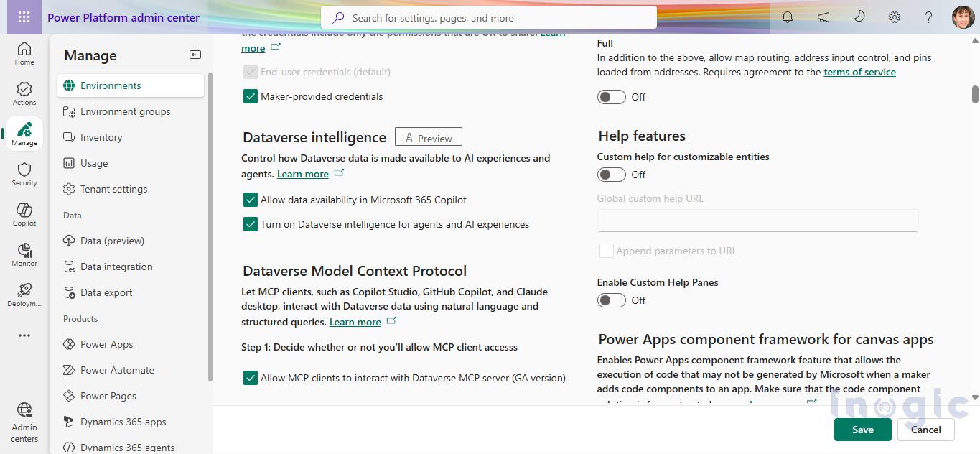Open the settings gear icon

point(895,17)
